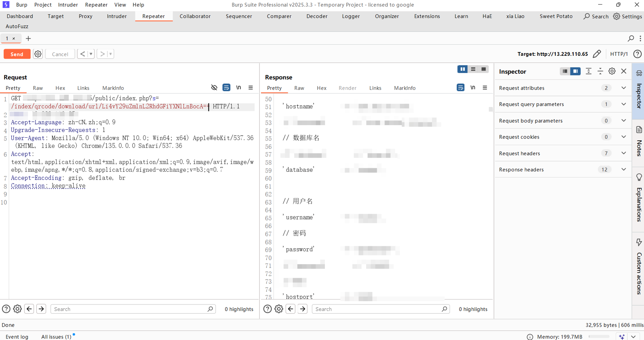
Task: Click the Send request button
Action: tap(17, 54)
